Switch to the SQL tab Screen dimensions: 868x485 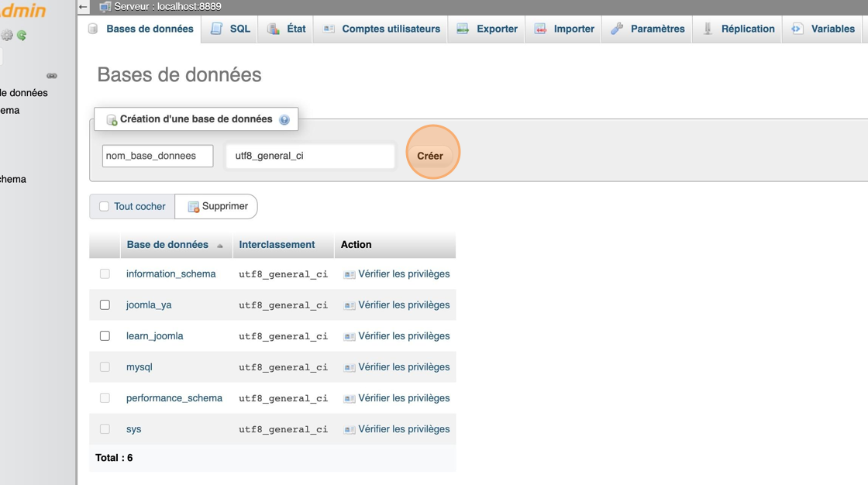(x=229, y=28)
